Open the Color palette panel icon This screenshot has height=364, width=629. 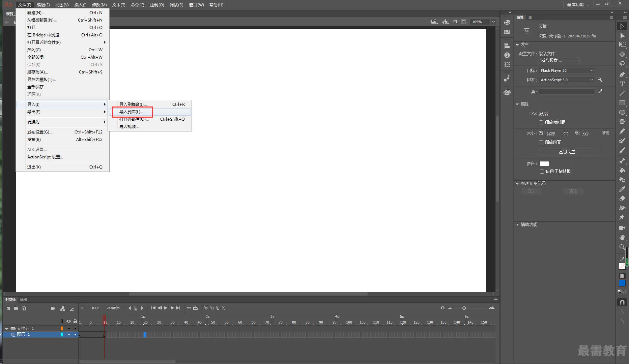[507, 22]
